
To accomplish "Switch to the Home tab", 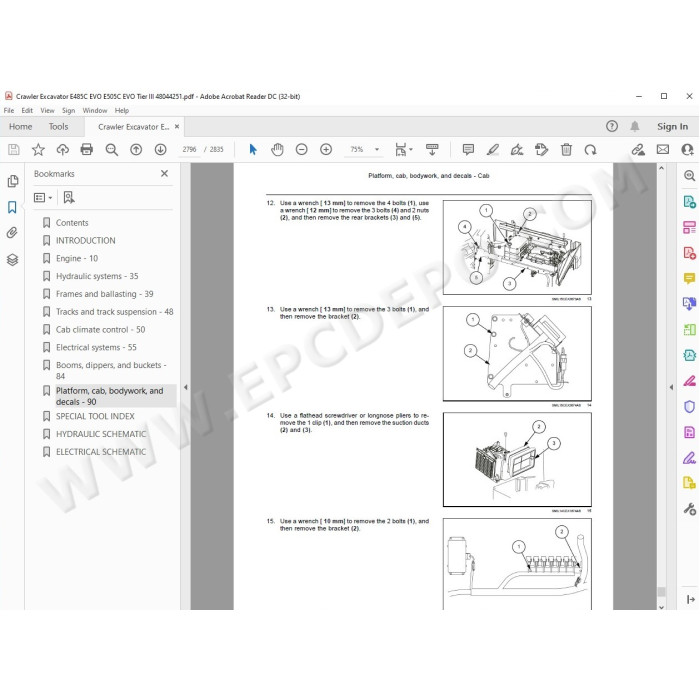I will pyautogui.click(x=21, y=126).
